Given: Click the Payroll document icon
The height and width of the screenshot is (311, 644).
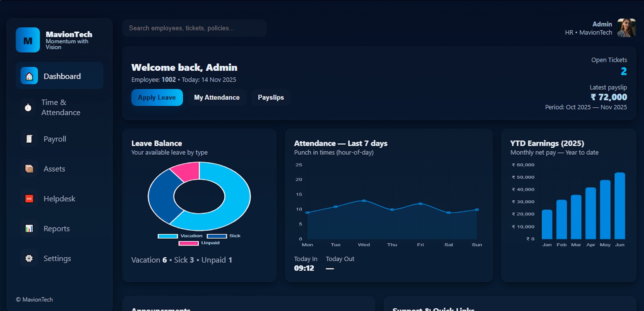Looking at the screenshot, I should tap(29, 139).
